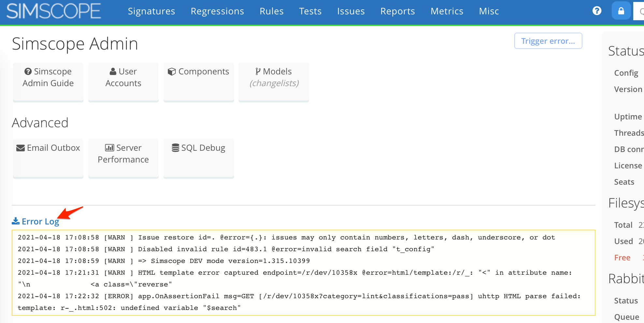Click the app.OnAssertionFail ERROR log line

299,302
